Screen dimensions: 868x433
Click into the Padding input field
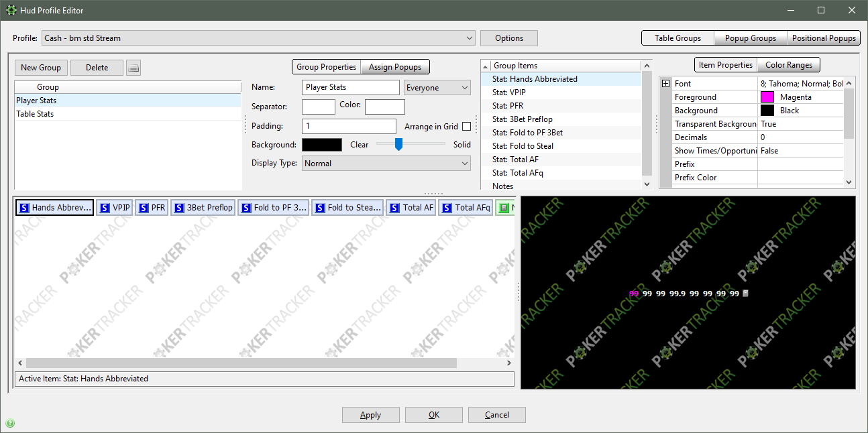tap(349, 126)
